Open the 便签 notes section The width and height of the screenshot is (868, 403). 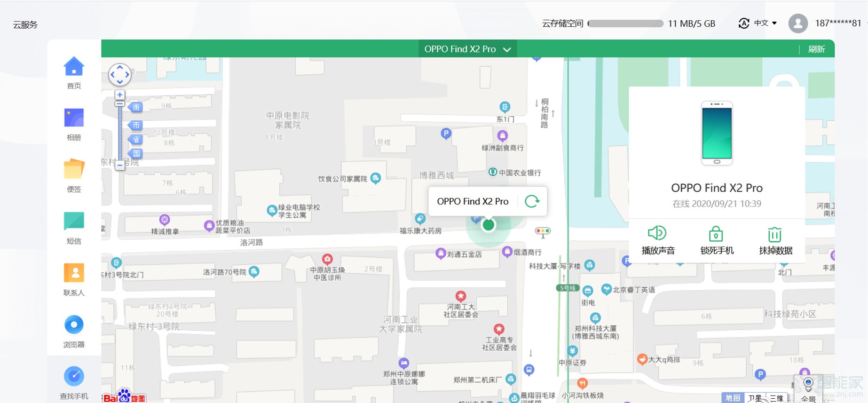74,169
